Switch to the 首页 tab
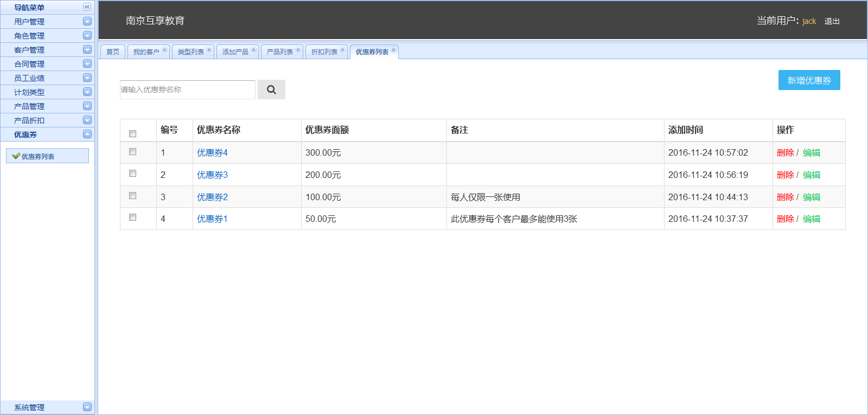868x415 pixels. tap(113, 52)
